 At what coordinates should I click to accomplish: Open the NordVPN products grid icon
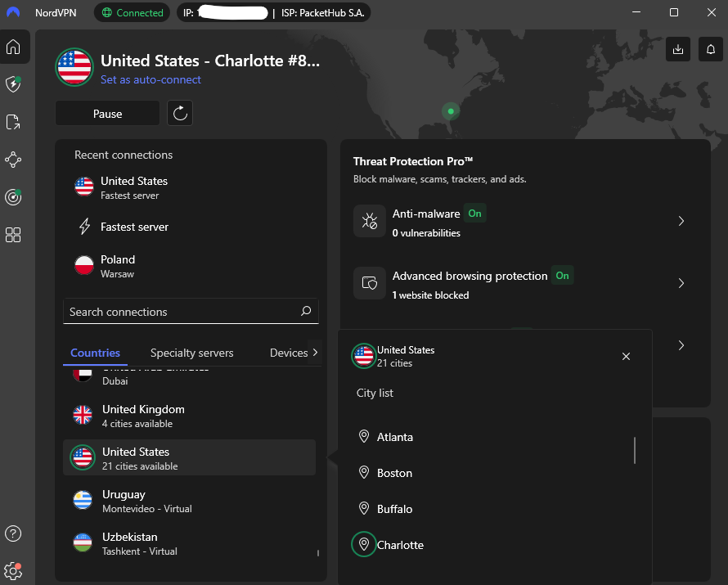point(14,235)
